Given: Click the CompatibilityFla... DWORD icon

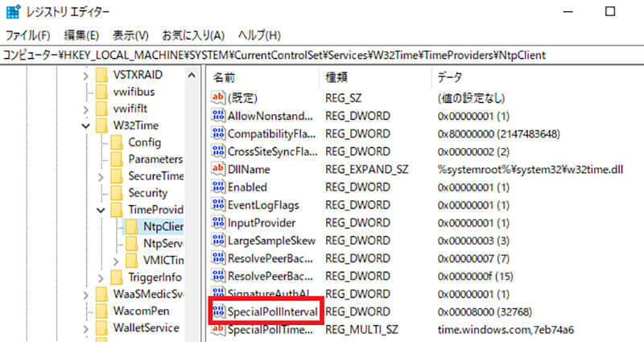Looking at the screenshot, I should point(218,134).
